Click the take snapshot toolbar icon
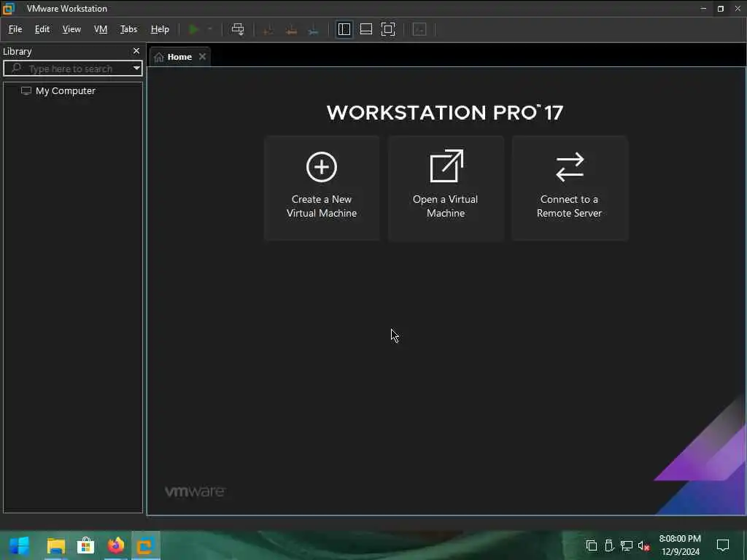 pos(268,30)
